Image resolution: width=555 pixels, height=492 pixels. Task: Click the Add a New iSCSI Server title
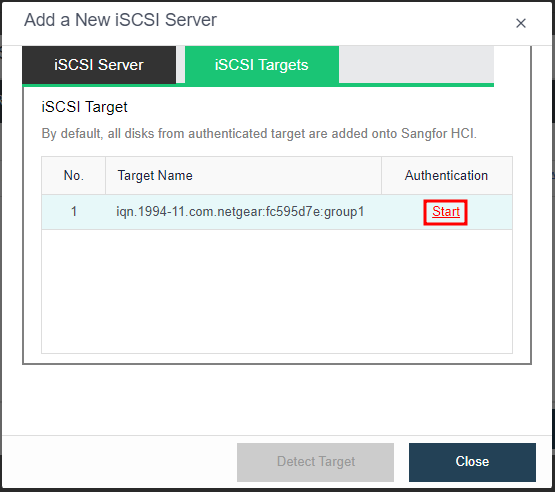coord(120,20)
